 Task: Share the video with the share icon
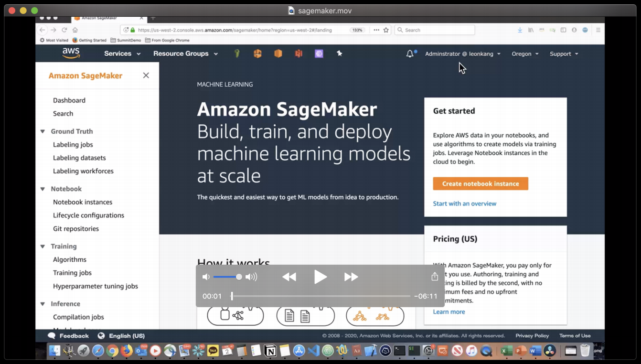point(435,277)
